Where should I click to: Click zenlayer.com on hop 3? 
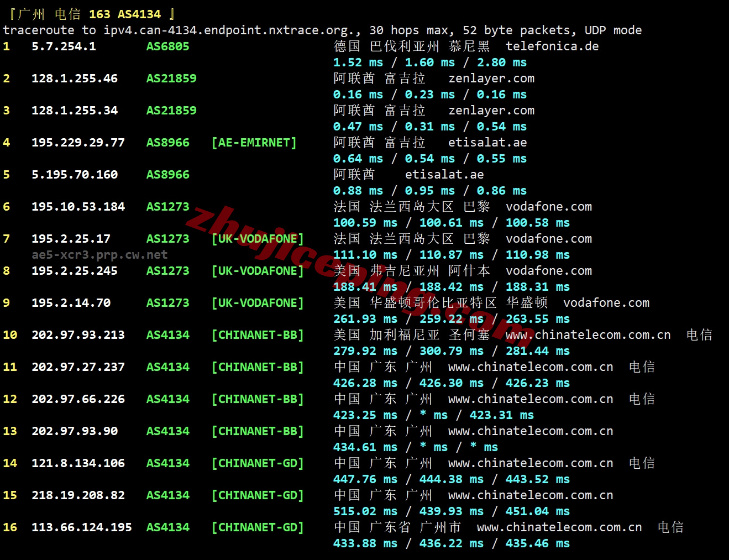[491, 111]
